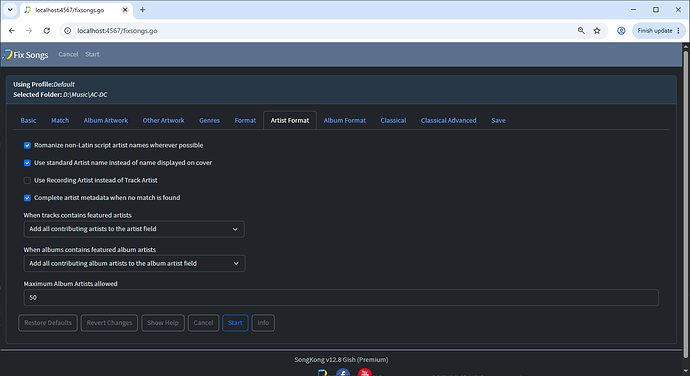The image size is (690, 376).
Task: Focus the Maximum Album Artists allowed field
Action: 341,298
